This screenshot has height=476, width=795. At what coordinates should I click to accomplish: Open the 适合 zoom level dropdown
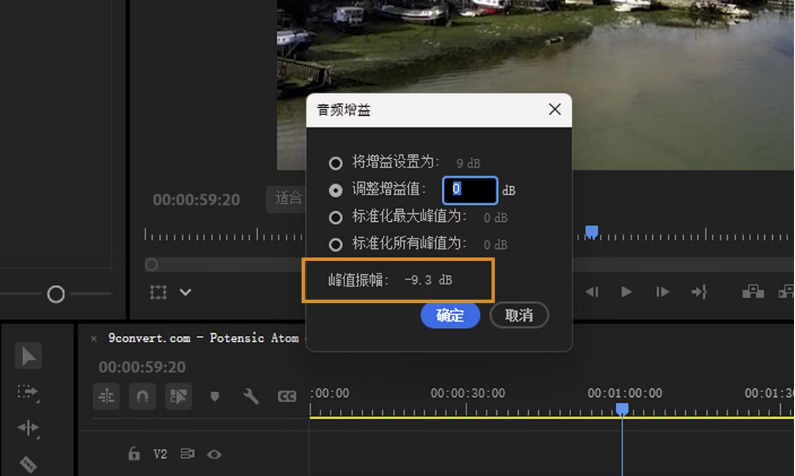tap(288, 198)
